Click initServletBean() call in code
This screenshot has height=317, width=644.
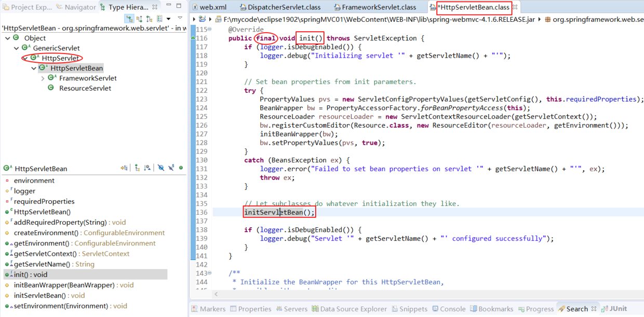click(279, 211)
